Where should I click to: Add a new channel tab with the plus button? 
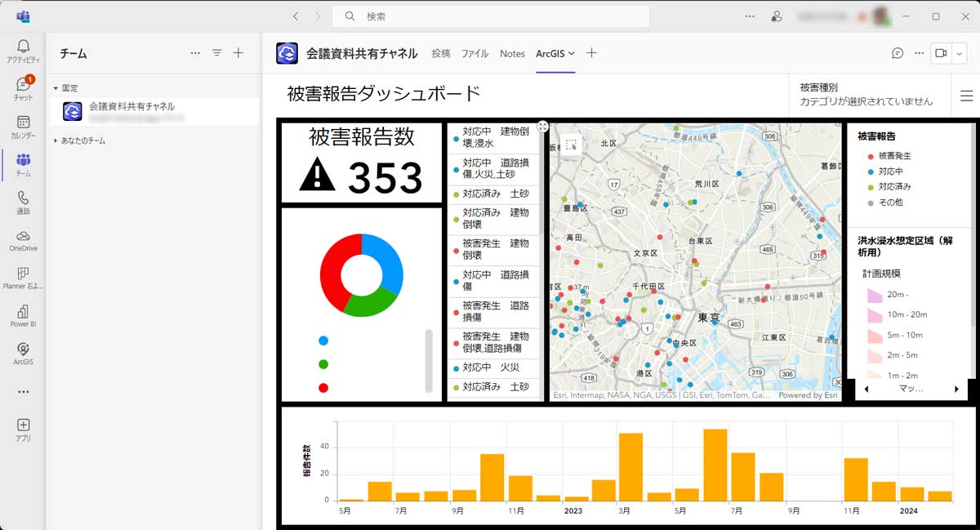590,52
